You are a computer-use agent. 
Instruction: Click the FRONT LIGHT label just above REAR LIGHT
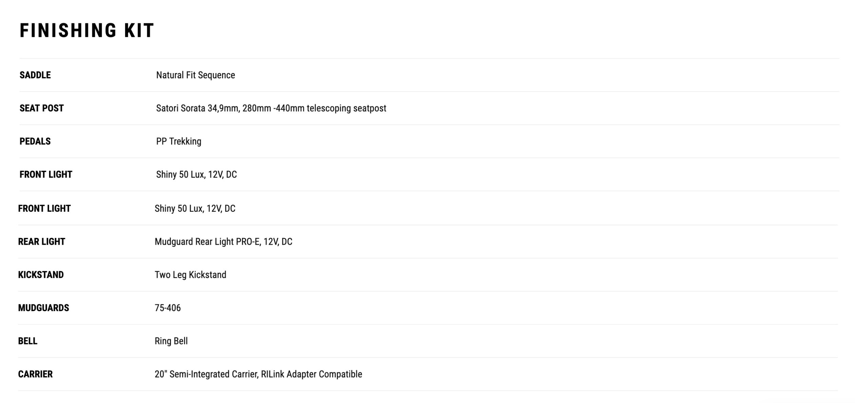(x=44, y=208)
